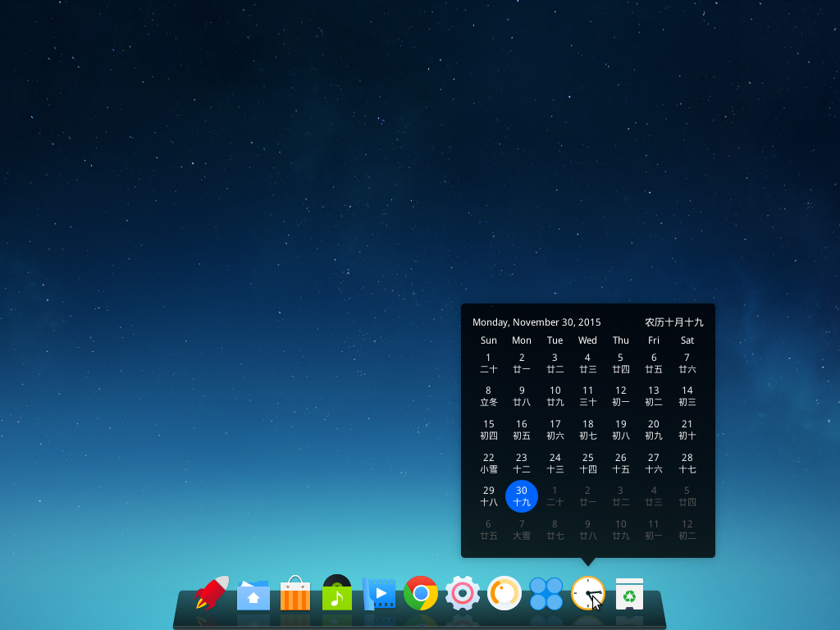Select November 8 marked 立冬
The width and height of the screenshot is (840, 630).
tap(488, 395)
